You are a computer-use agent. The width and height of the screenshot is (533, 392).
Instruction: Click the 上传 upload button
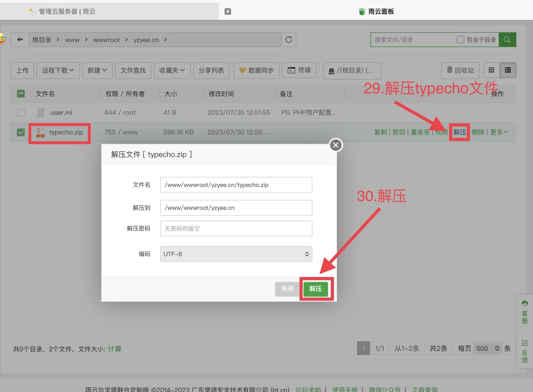[x=22, y=70]
